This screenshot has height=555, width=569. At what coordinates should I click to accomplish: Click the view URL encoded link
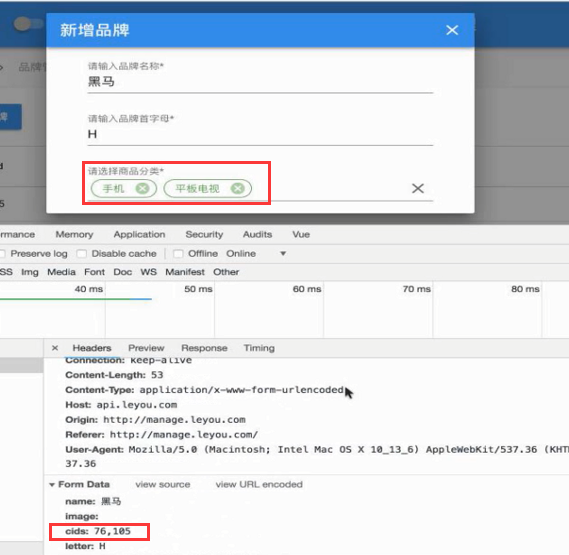[x=259, y=485]
